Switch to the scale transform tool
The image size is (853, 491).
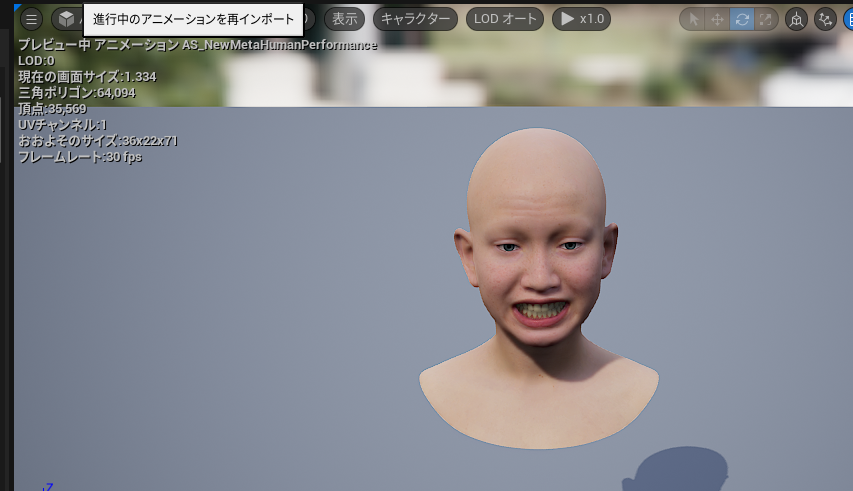765,20
